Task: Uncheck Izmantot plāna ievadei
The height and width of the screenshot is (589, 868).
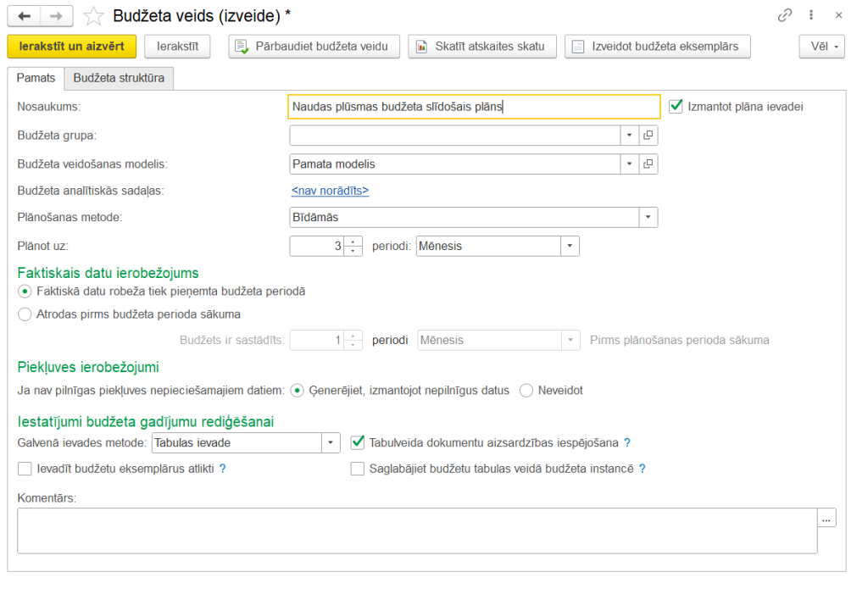Action: click(x=676, y=106)
